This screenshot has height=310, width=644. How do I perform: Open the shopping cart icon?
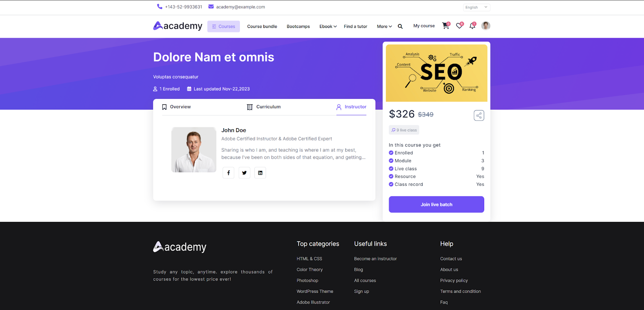(x=446, y=26)
